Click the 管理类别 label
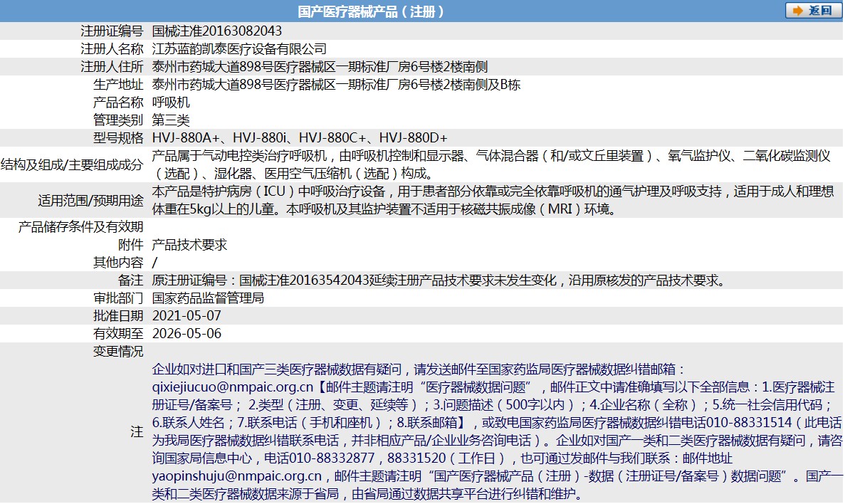Screen dimensions: 845x504 pos(119,120)
